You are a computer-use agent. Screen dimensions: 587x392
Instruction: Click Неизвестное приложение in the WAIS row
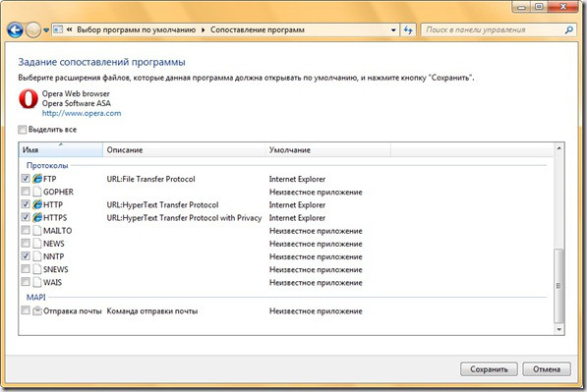pyautogui.click(x=316, y=282)
